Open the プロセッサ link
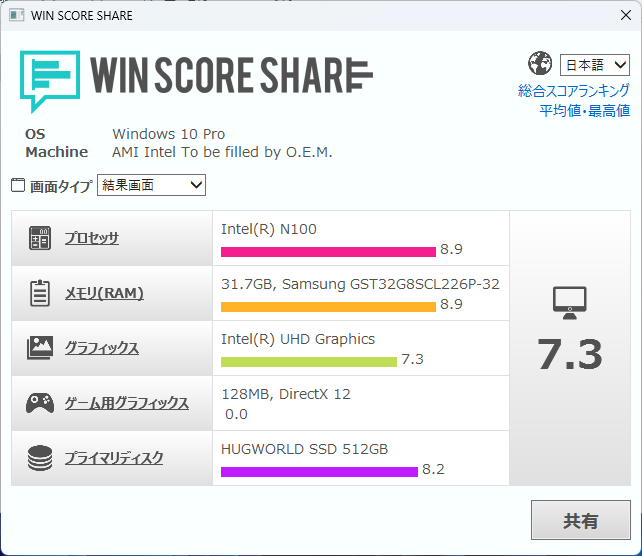 tap(92, 238)
